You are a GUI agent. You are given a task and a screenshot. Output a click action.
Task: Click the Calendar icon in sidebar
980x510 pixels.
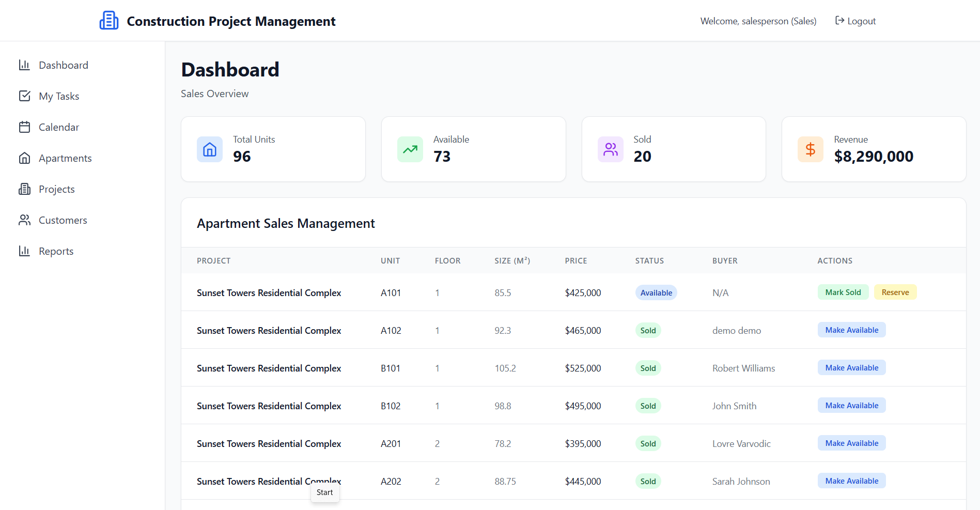[x=24, y=127]
